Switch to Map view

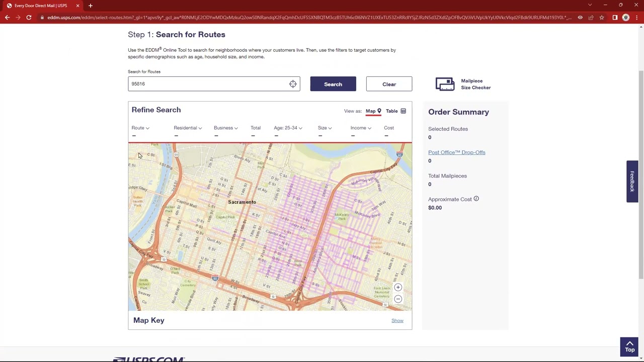[373, 111]
